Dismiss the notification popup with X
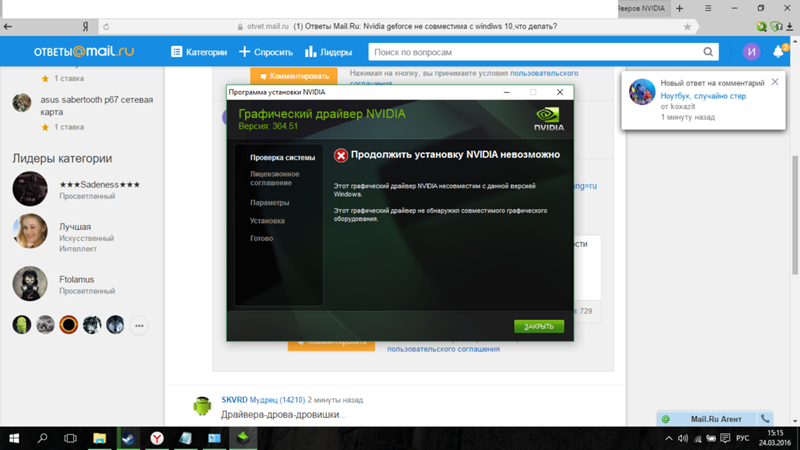 point(775,82)
